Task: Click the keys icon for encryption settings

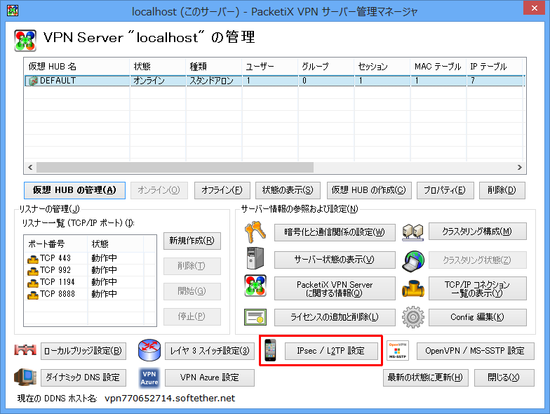Action: point(255,232)
